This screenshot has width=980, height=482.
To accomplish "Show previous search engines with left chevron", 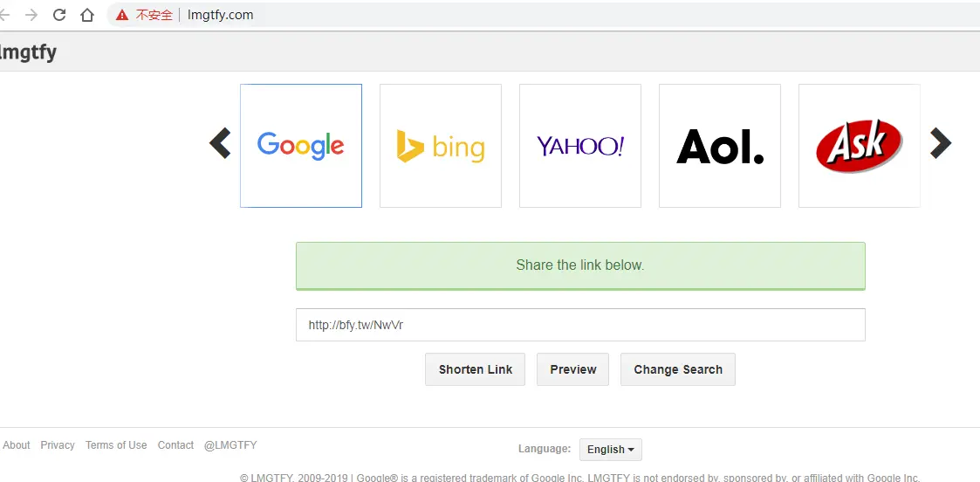I will tap(220, 143).
